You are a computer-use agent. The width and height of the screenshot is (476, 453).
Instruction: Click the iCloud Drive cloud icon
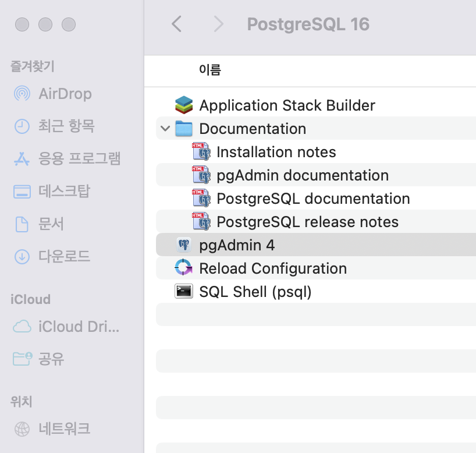click(22, 327)
